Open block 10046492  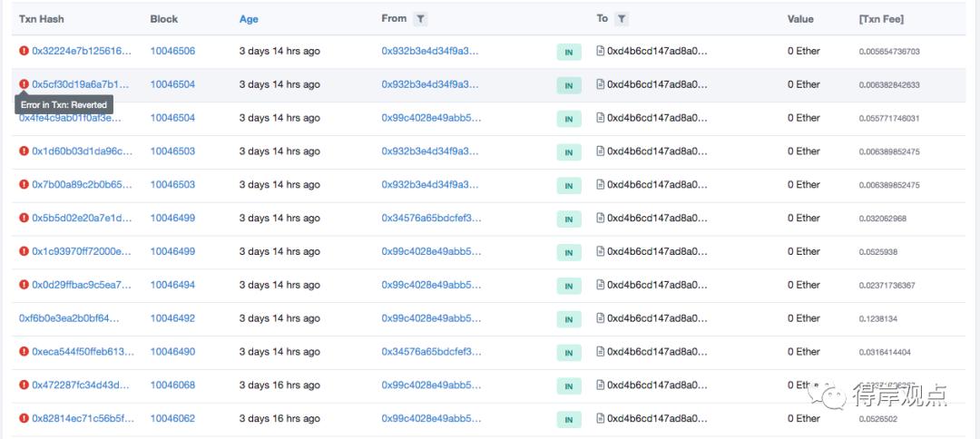pos(172,317)
